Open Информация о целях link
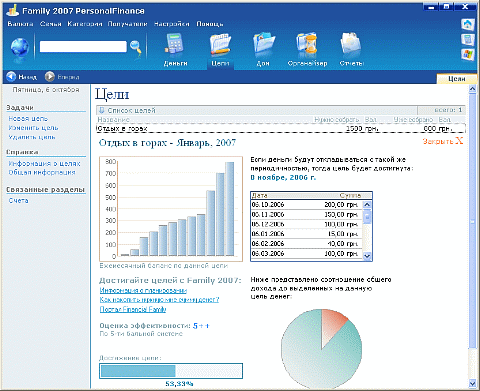This screenshot has height=391, width=480. (x=44, y=164)
